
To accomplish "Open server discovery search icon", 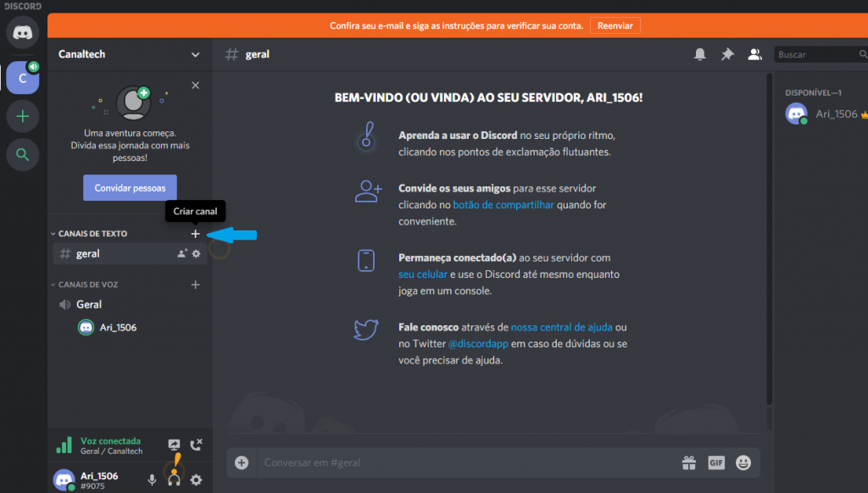I will pos(23,154).
